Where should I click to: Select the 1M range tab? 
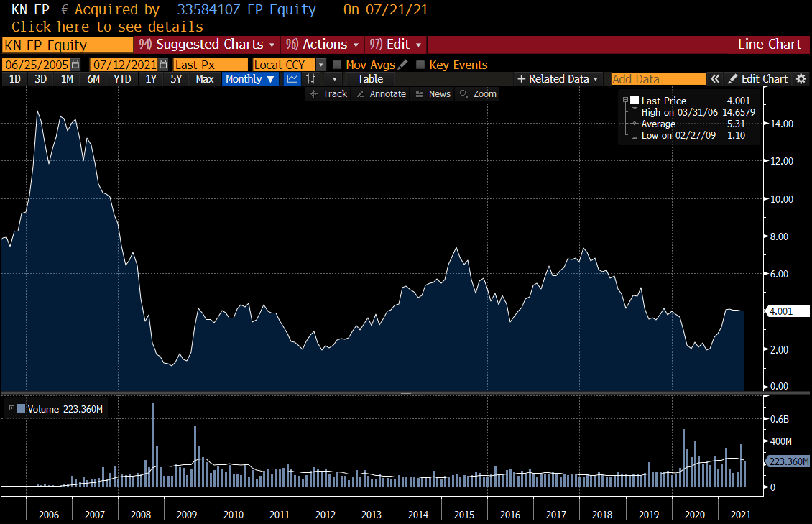pos(67,78)
